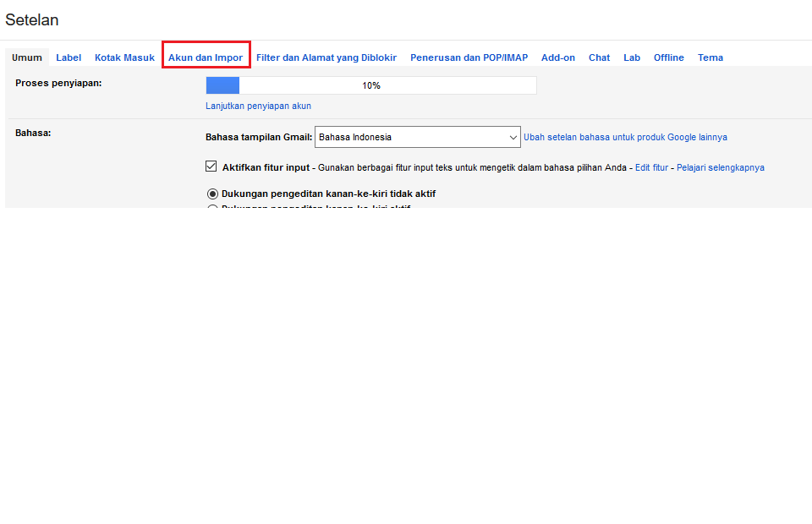The height and width of the screenshot is (524, 812).
Task: Switch to the Akun dan Impor tab
Action: pos(206,57)
